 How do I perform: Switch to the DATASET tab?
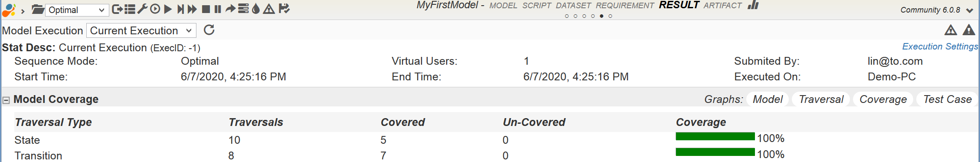(x=573, y=6)
